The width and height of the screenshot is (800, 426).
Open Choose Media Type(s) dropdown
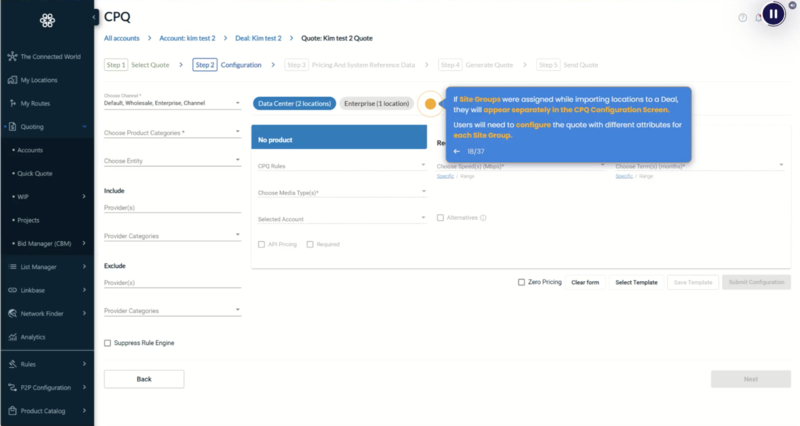tap(342, 192)
